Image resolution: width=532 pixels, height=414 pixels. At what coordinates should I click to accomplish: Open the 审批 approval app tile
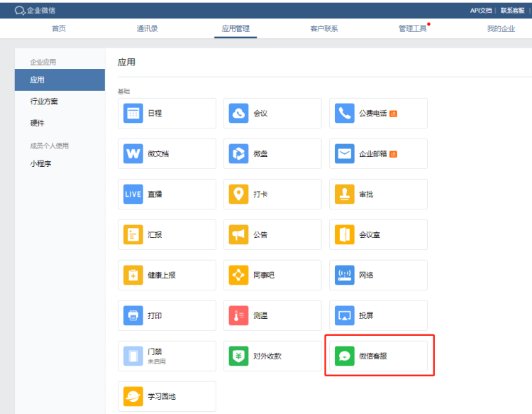pos(378,194)
